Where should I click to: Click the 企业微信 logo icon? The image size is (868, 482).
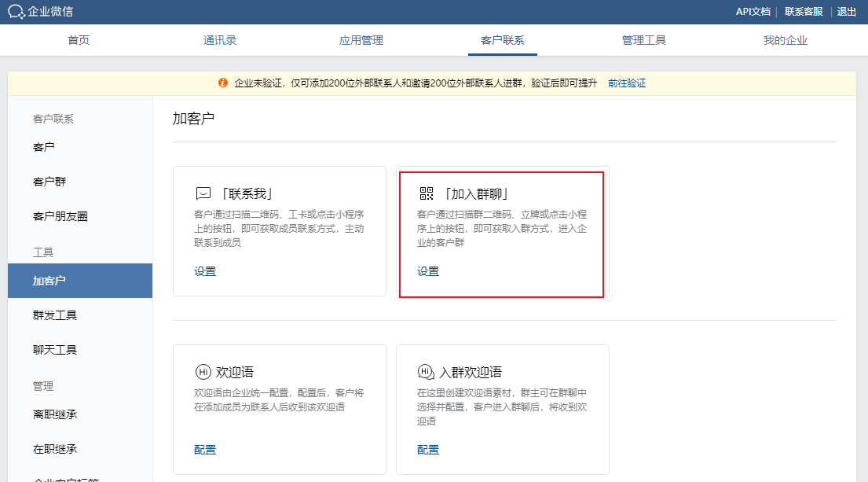coord(16,12)
